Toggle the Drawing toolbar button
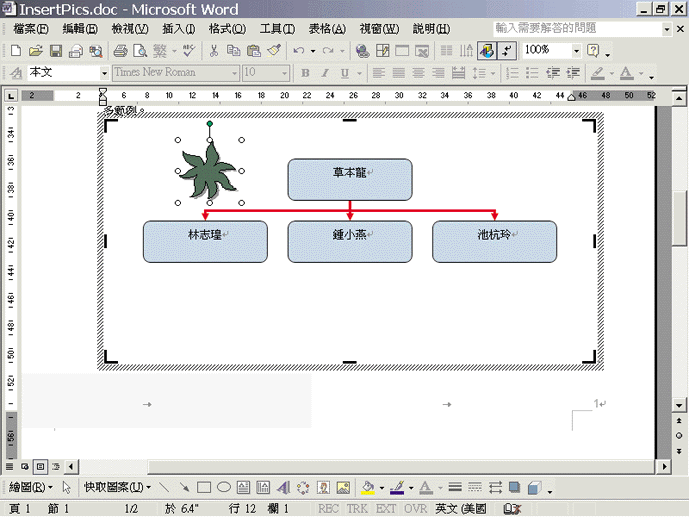This screenshot has height=517, width=689. point(487,51)
